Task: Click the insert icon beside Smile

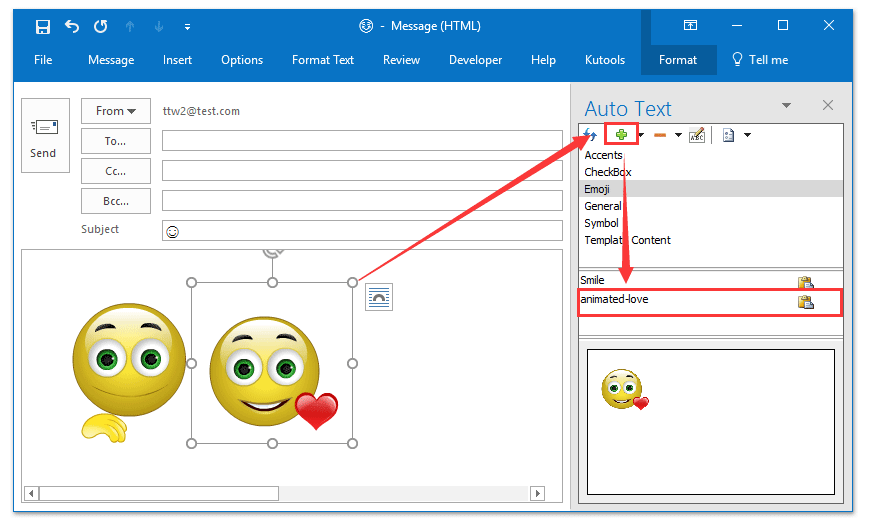Action: coord(805,283)
